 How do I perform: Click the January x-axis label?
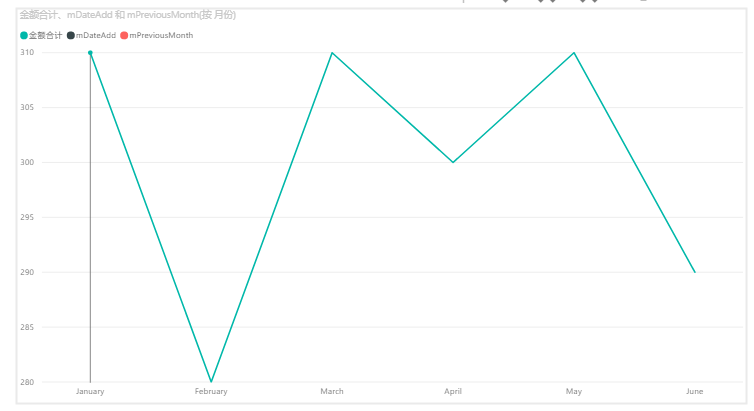tap(90, 391)
